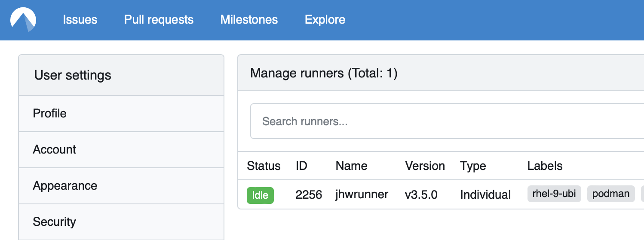Viewport: 644px width, 240px height.
Task: Open the Milestones page
Action: pos(249,20)
